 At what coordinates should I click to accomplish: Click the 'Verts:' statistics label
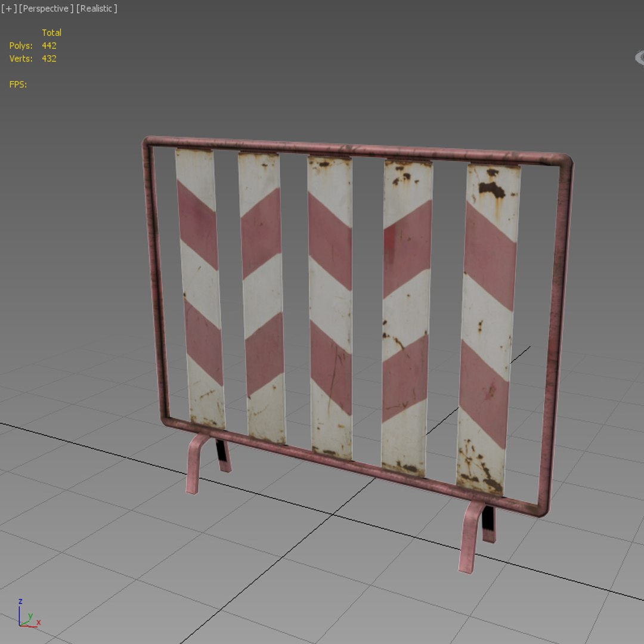(x=21, y=58)
